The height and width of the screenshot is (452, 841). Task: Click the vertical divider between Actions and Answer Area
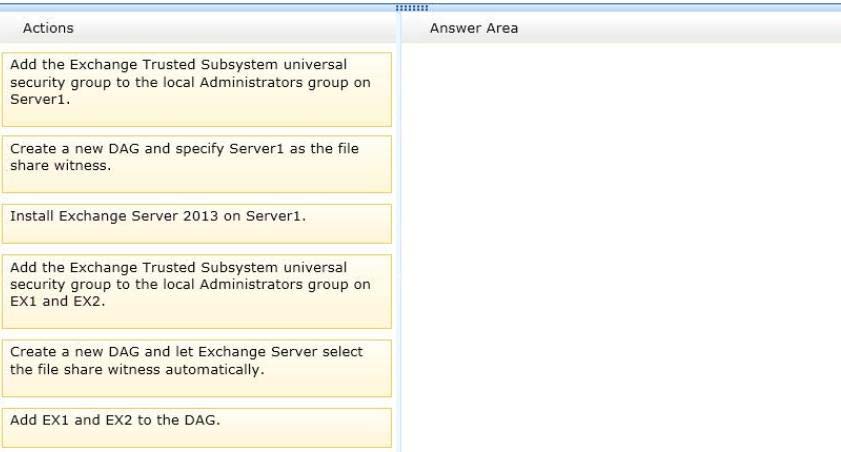[x=399, y=232]
